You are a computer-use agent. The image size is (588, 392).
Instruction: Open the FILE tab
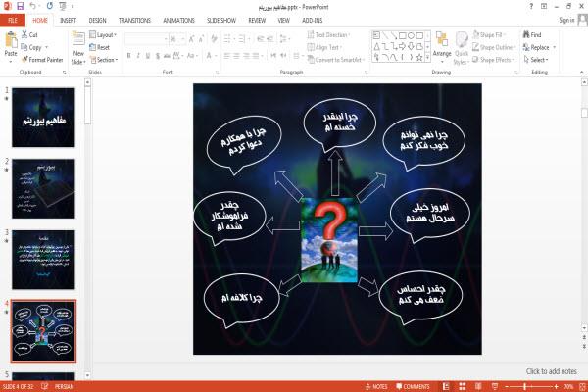13,20
